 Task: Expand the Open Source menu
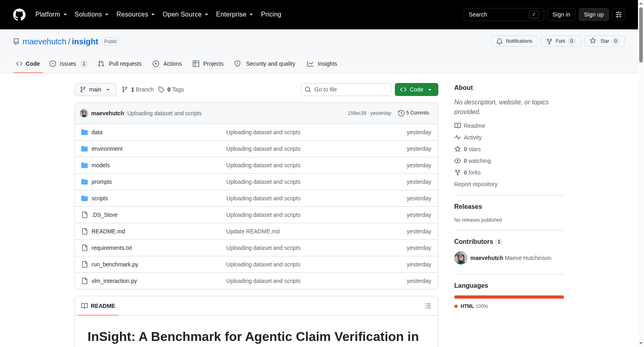coord(186,15)
